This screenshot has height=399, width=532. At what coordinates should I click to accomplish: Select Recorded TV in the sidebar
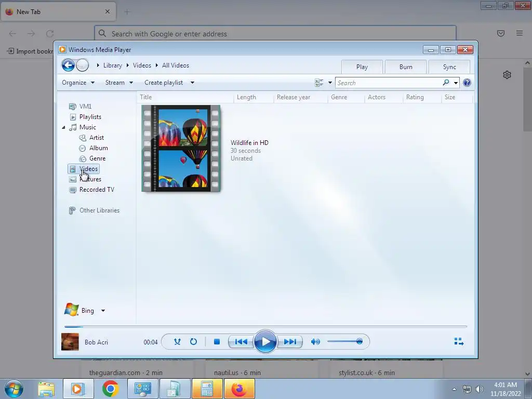coord(97,190)
